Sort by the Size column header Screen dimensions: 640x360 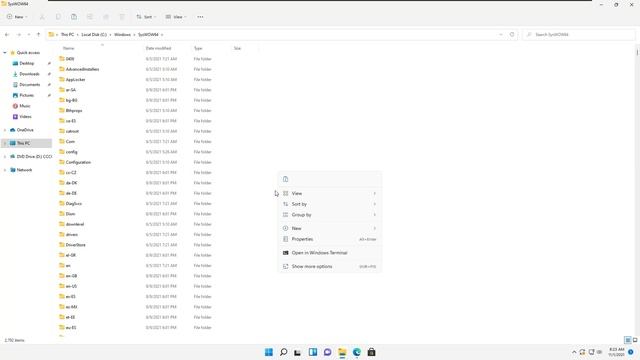[x=237, y=48]
